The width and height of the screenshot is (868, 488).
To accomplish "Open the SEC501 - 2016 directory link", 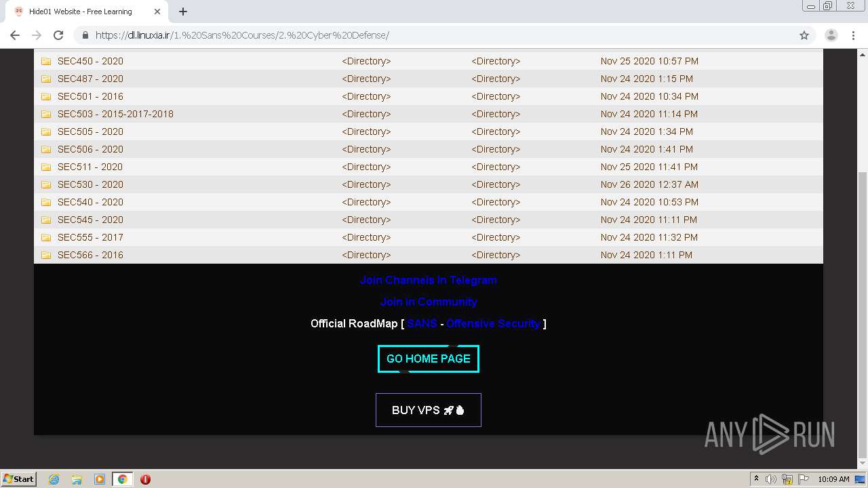I will click(x=90, y=96).
